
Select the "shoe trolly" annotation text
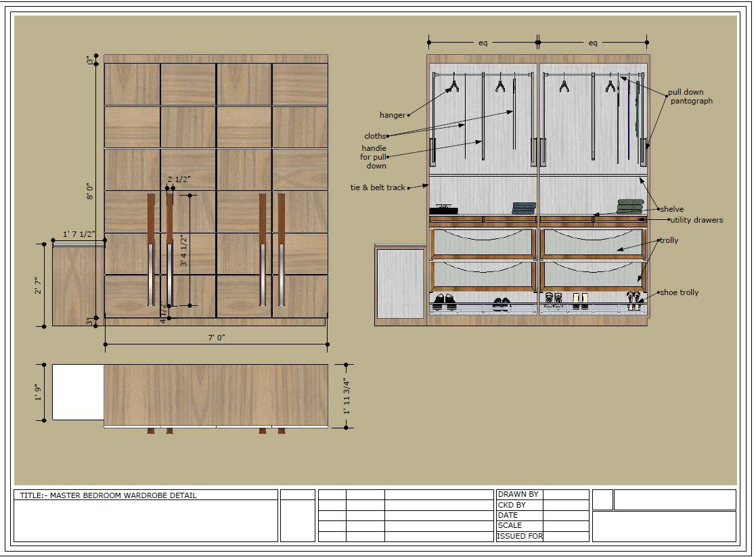click(679, 292)
